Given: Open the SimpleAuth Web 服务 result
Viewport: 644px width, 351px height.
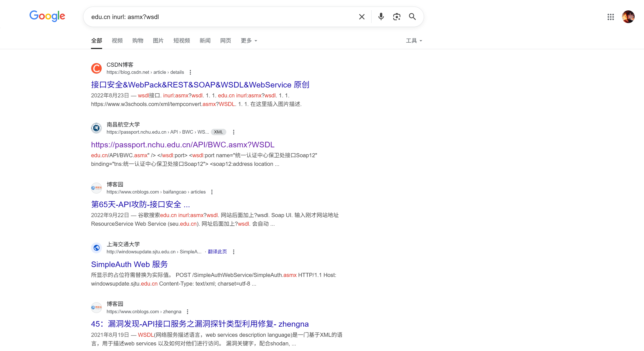Looking at the screenshot, I should [x=129, y=264].
